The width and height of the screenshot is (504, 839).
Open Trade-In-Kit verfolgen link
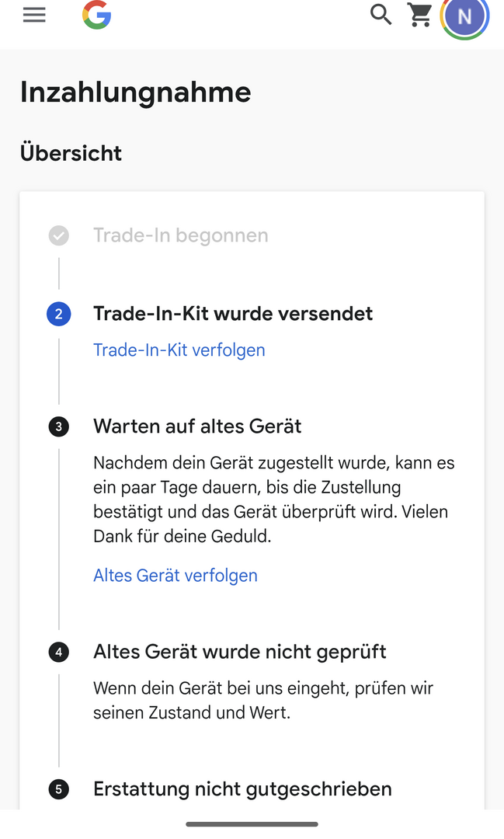[179, 350]
